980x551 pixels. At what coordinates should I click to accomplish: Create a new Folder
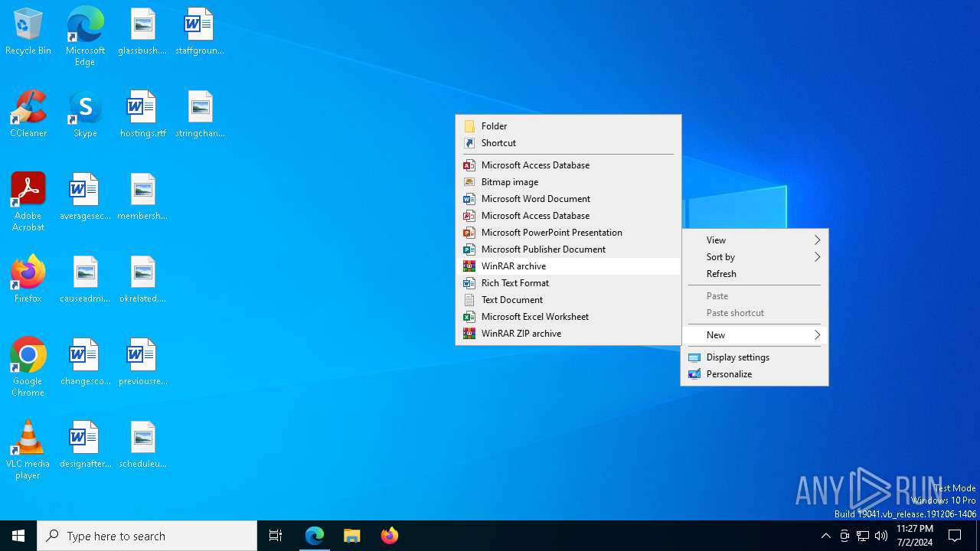click(x=568, y=126)
